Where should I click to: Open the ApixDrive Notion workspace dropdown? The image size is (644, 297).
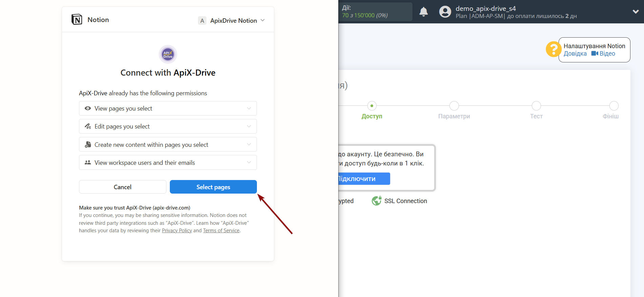pyautogui.click(x=232, y=21)
